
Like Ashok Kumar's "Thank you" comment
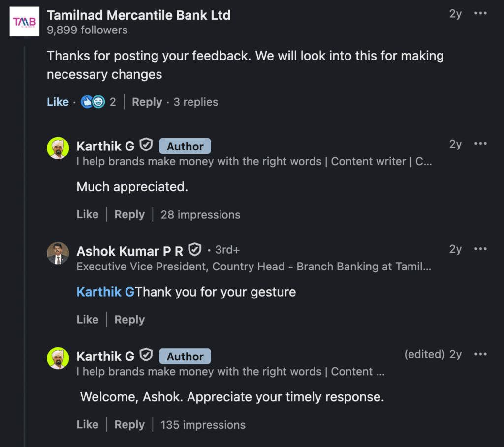click(x=88, y=320)
